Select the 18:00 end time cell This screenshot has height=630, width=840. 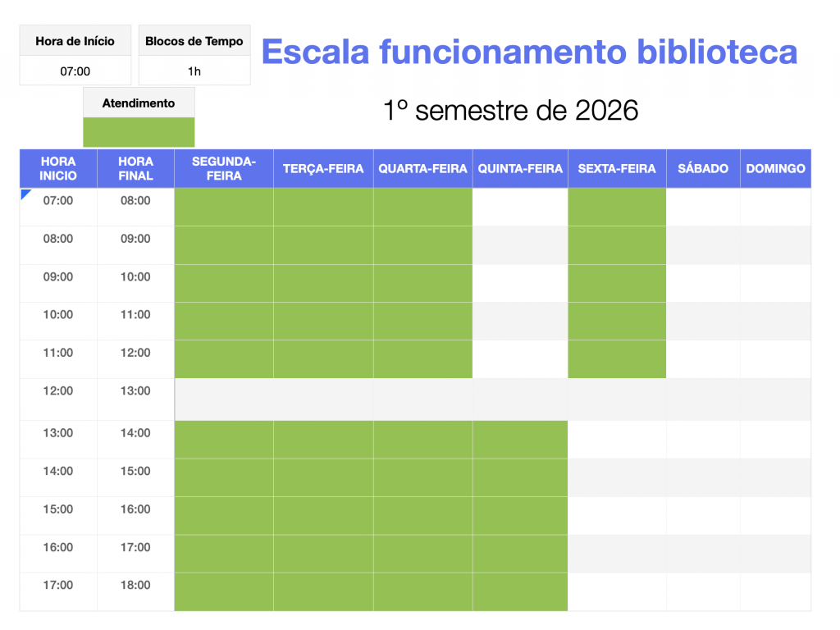135,586
